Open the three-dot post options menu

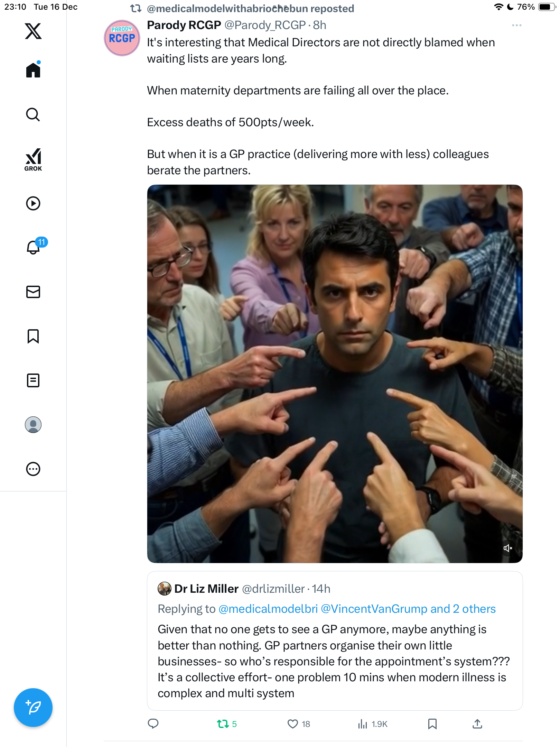coord(516,25)
